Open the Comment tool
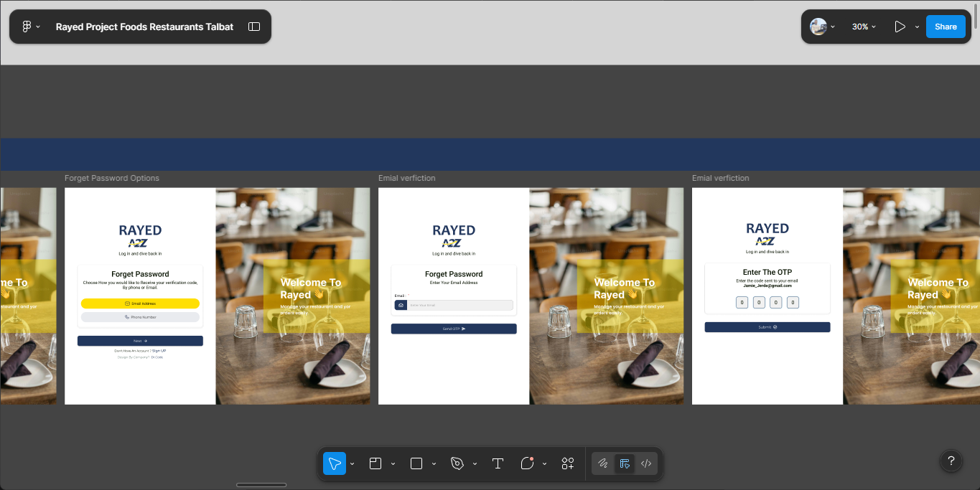Image resolution: width=980 pixels, height=490 pixels. 528,463
